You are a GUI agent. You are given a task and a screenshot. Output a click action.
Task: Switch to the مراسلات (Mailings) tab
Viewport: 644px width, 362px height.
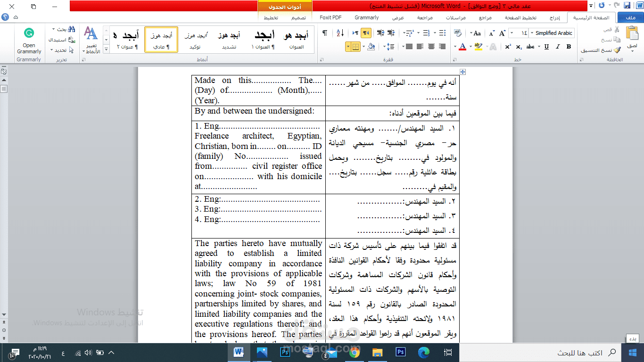pos(456,17)
